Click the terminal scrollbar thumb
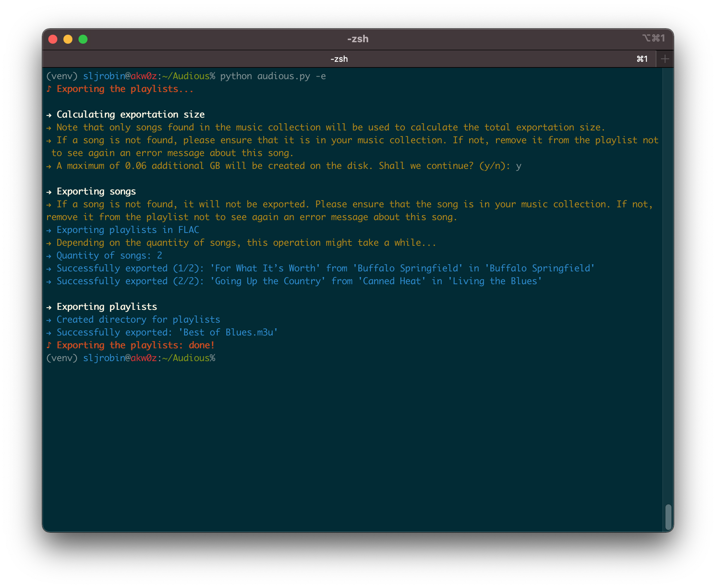Image resolution: width=716 pixels, height=588 pixels. point(668,517)
